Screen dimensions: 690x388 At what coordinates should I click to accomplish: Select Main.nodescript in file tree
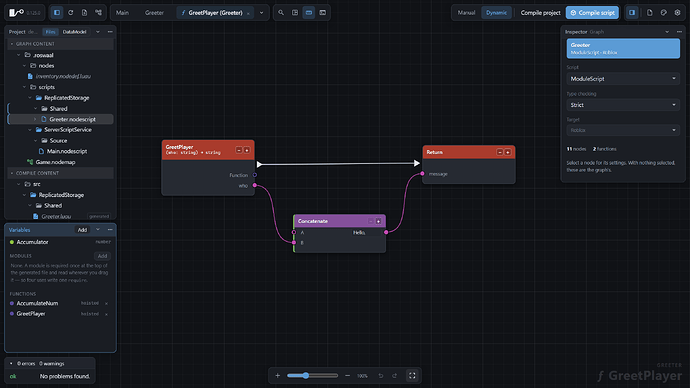coord(67,151)
